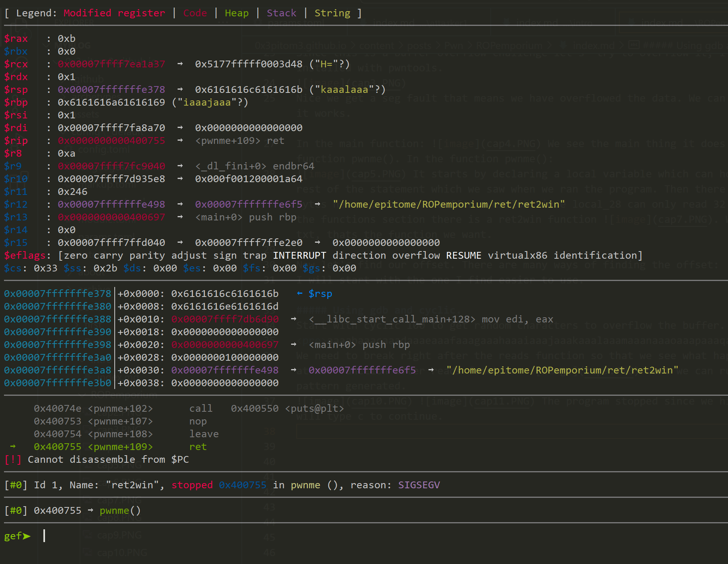
Task: Click the 0x400754 <pwnme+108> leave line
Action: tap(126, 434)
